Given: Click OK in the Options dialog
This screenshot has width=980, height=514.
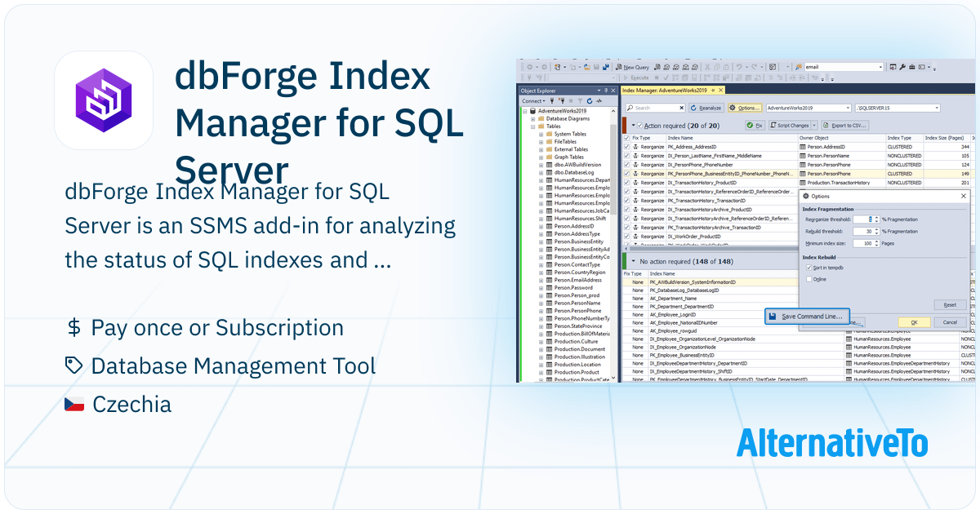Looking at the screenshot, I should coord(915,322).
